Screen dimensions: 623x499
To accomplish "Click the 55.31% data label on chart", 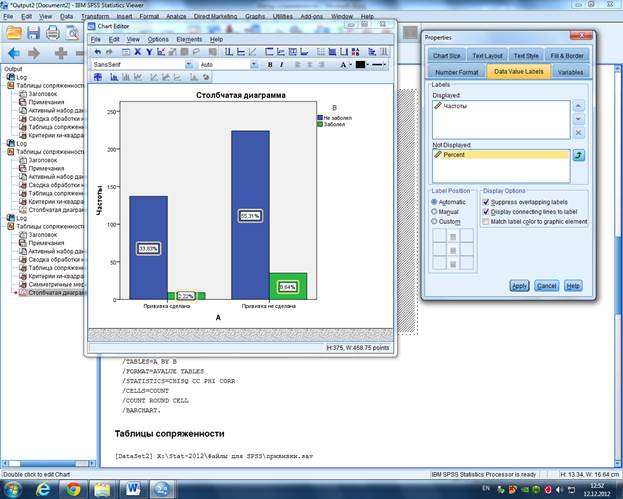I will pyautogui.click(x=250, y=216).
